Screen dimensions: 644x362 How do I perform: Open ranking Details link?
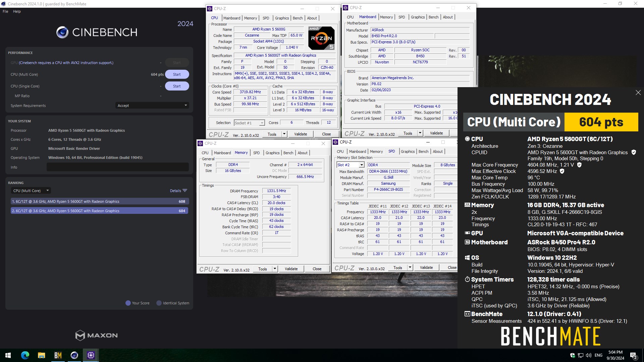pos(175,191)
